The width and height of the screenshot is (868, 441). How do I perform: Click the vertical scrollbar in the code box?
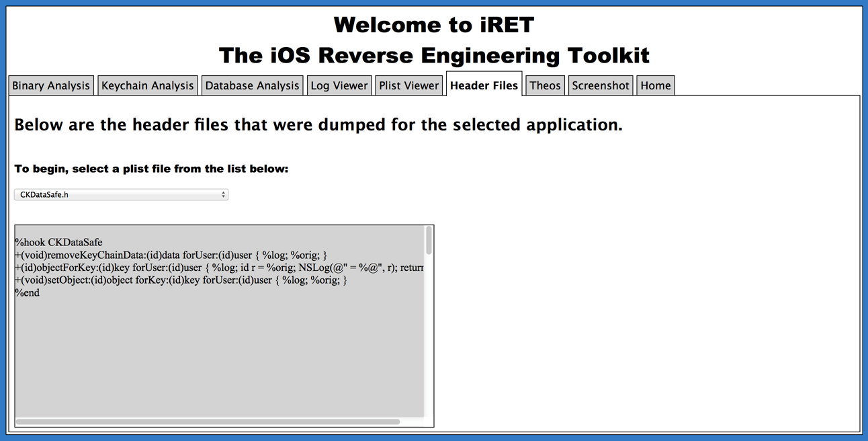pos(429,241)
